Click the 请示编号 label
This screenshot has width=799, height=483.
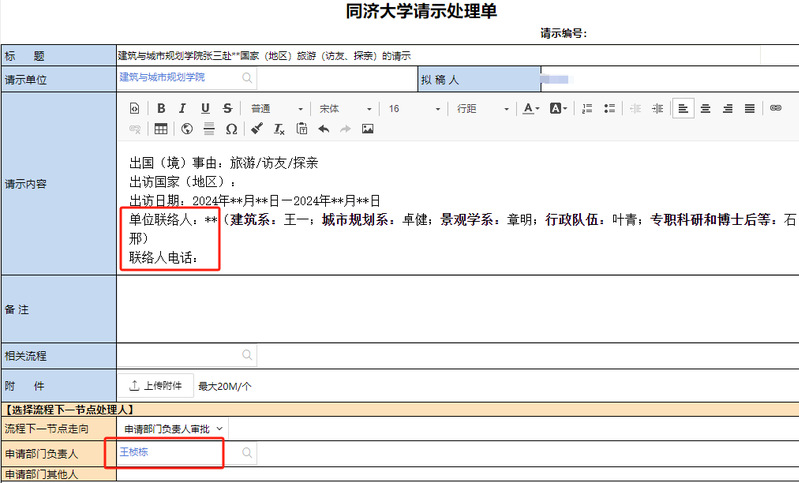(x=564, y=34)
